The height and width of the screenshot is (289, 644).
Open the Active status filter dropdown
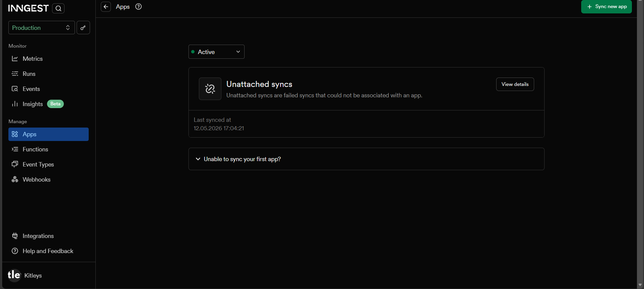coord(216,52)
